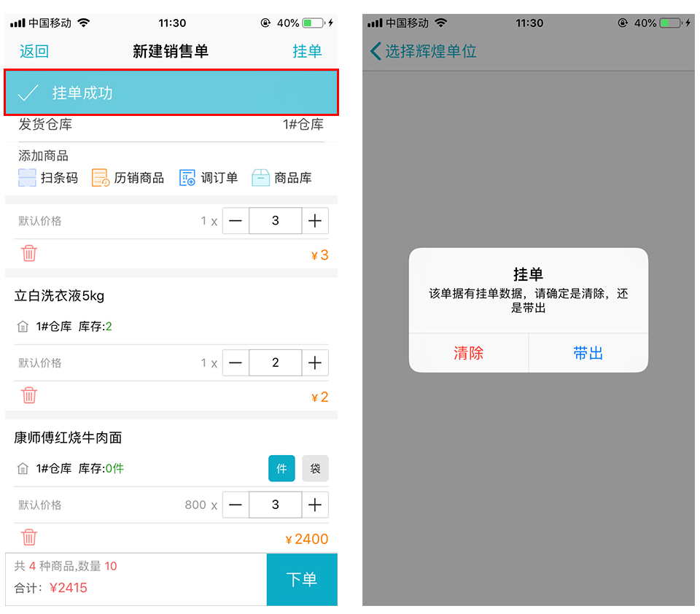This screenshot has height=614, width=700.
Task: Tap the 返回 back link
Action: pos(34,51)
